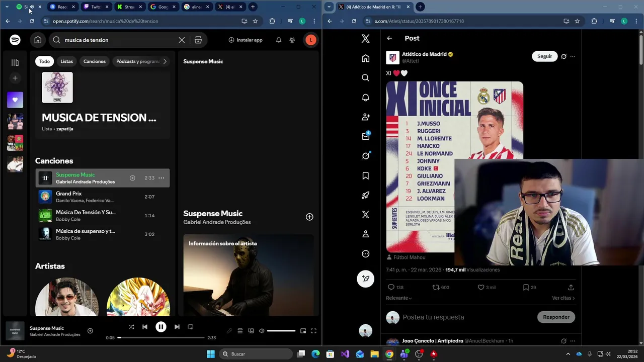The image size is (644, 362).
Task: Bookmark Spotify page with star icon
Action: click(x=255, y=21)
